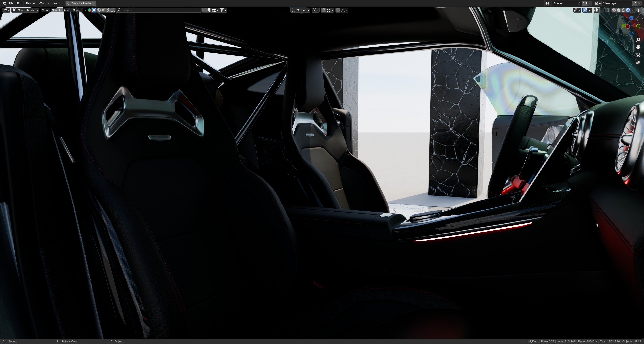Screen dimensions: 644x344
Task: Pause the viewport render preview
Action: click(x=639, y=10)
